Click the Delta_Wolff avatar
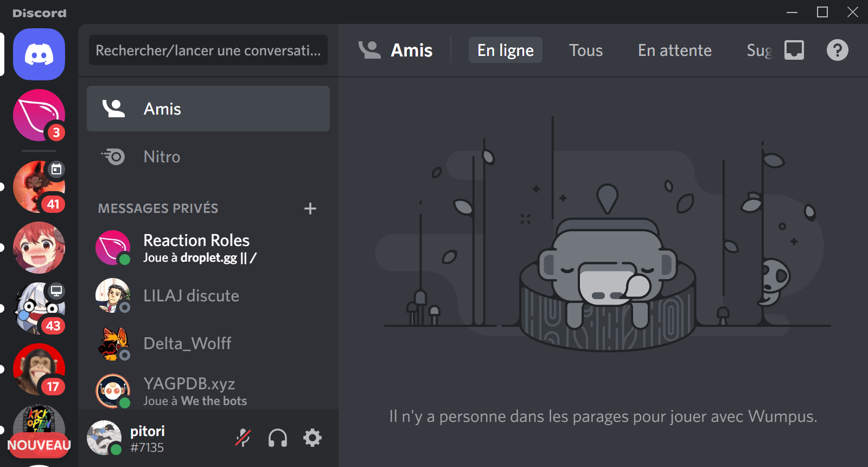Screen dimensions: 868x467 coord(113,343)
